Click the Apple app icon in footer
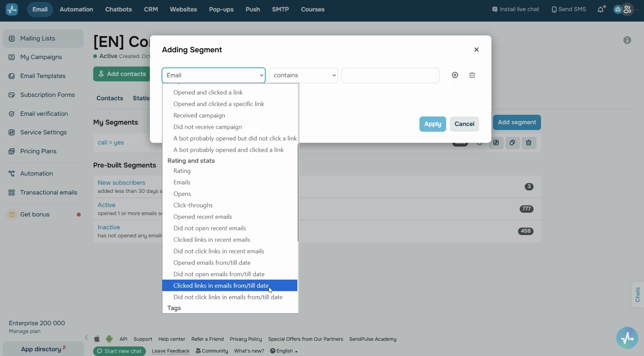The width and height of the screenshot is (644, 356). coord(97,339)
